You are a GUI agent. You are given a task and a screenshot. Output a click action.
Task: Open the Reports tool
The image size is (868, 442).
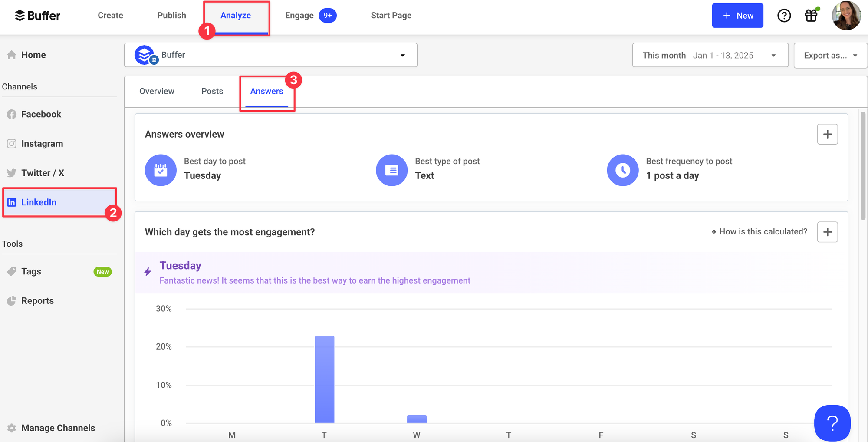[37, 300]
